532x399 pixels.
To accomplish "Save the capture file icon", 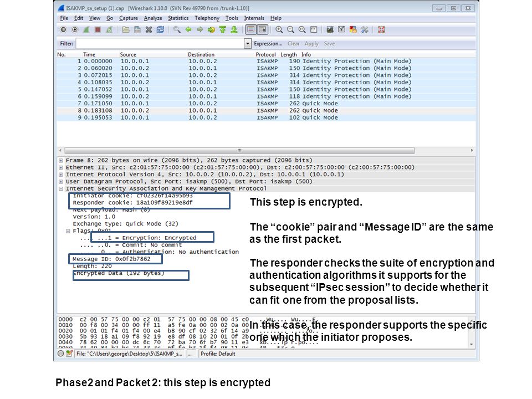I will [x=137, y=30].
